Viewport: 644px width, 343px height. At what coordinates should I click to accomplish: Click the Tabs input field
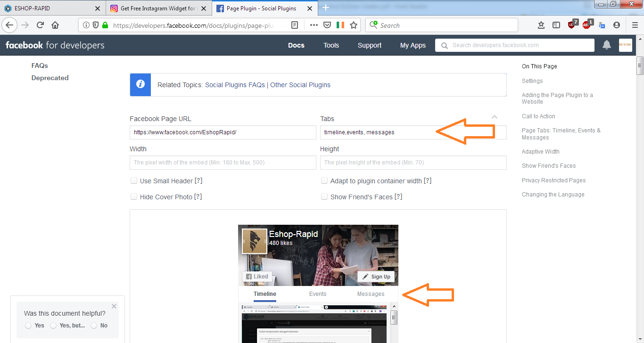pyautogui.click(x=413, y=132)
